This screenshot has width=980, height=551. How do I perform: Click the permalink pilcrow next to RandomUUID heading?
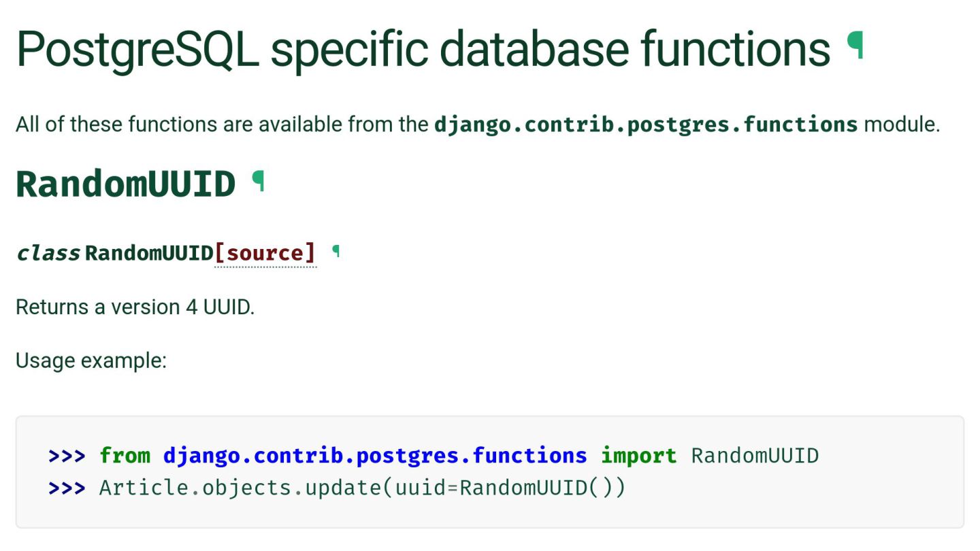pyautogui.click(x=258, y=181)
